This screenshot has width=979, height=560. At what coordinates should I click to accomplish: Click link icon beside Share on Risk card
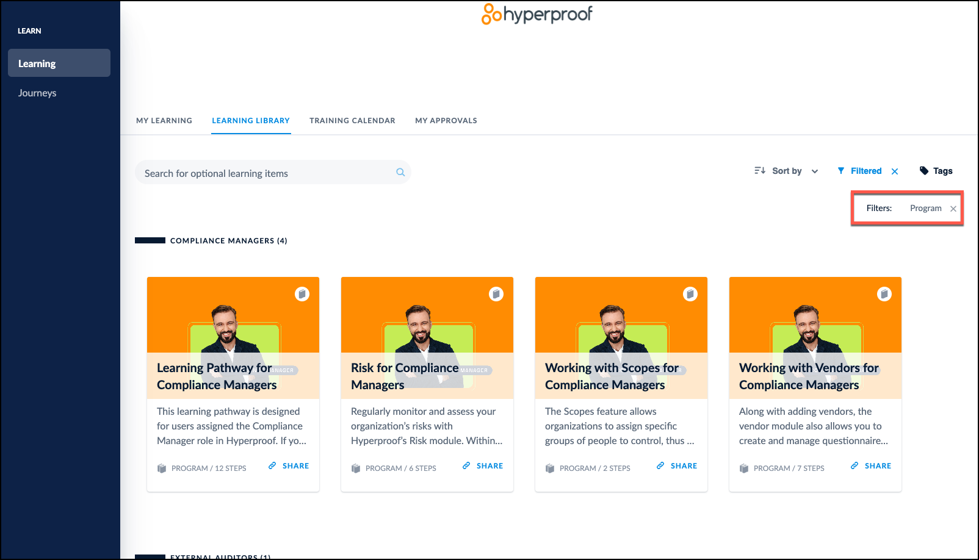tap(466, 465)
